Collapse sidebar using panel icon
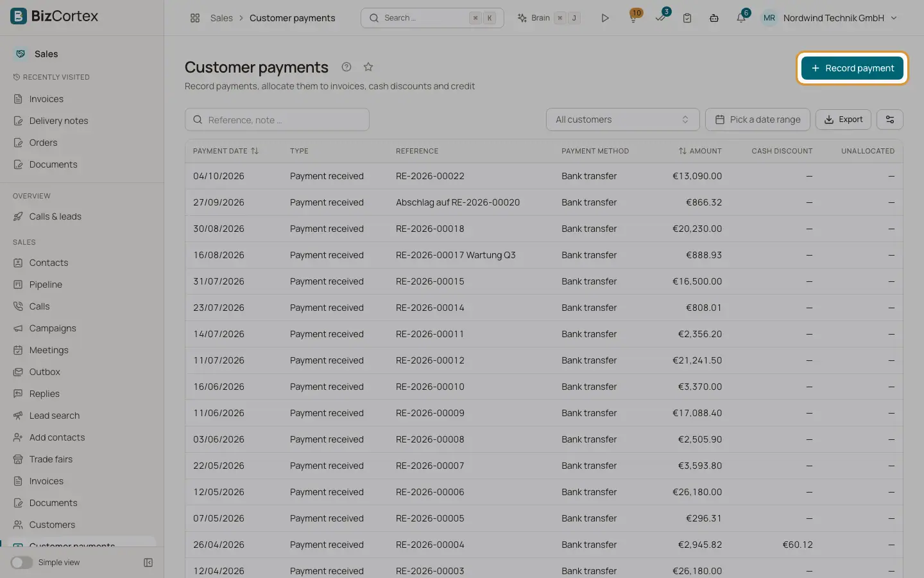The height and width of the screenshot is (578, 924). 148,563
